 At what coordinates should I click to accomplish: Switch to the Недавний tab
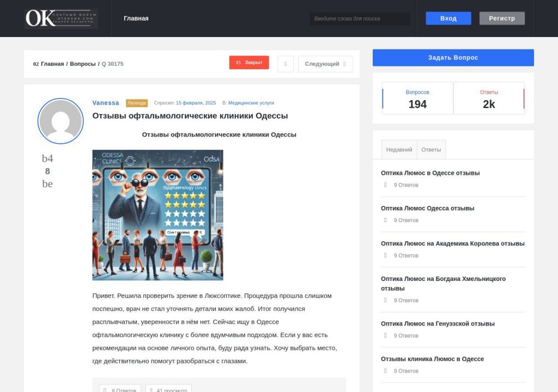coord(399,150)
